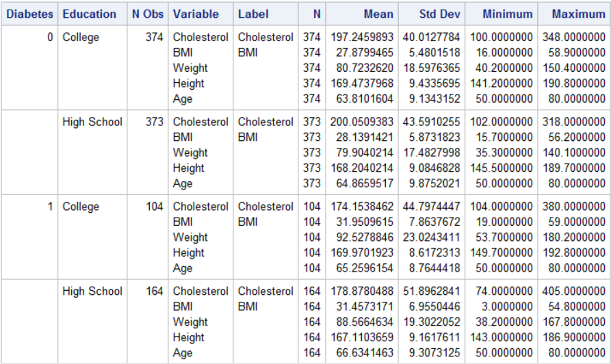This screenshot has width=611, height=364.
Task: Select minimum value 74.0000000
Action: 504,291
